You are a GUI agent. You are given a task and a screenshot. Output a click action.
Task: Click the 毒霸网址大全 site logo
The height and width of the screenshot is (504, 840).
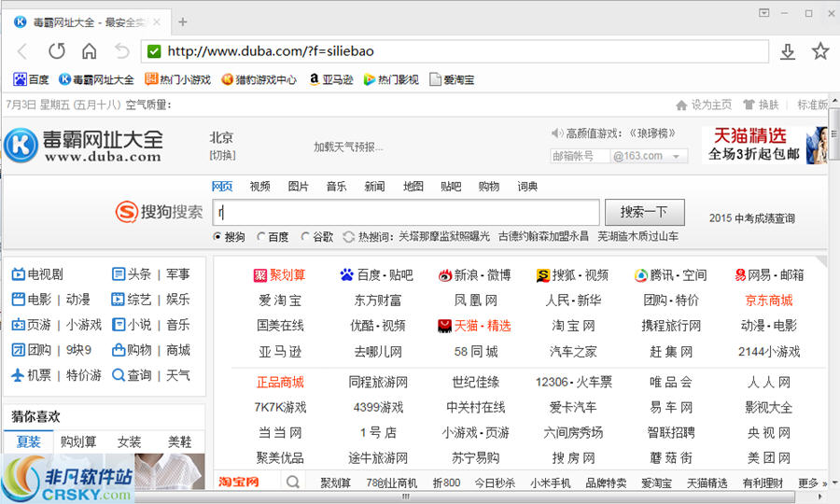pos(83,146)
